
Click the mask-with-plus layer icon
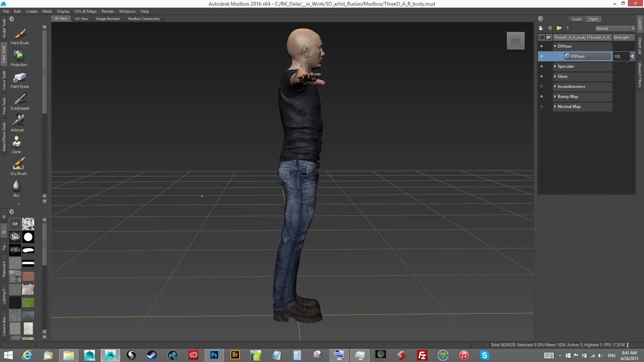pyautogui.click(x=550, y=29)
